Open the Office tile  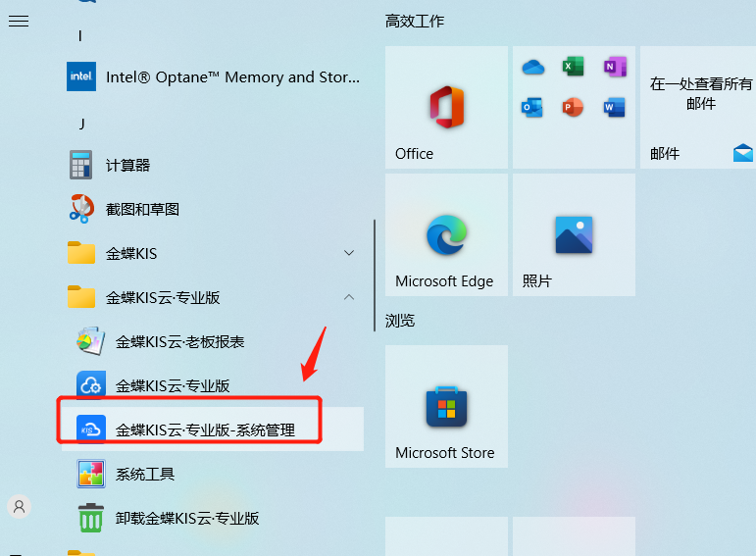tap(446, 108)
